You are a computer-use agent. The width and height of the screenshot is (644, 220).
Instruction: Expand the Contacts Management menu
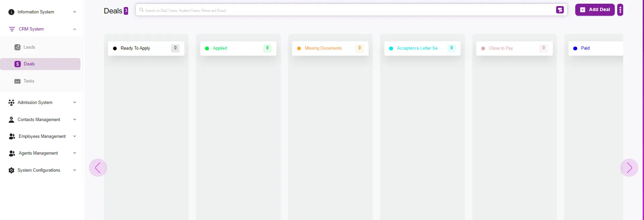pos(74,120)
